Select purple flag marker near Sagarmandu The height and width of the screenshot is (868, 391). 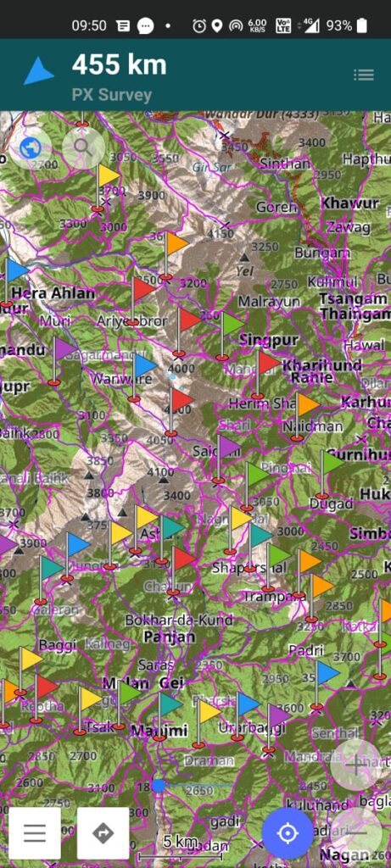(62, 360)
